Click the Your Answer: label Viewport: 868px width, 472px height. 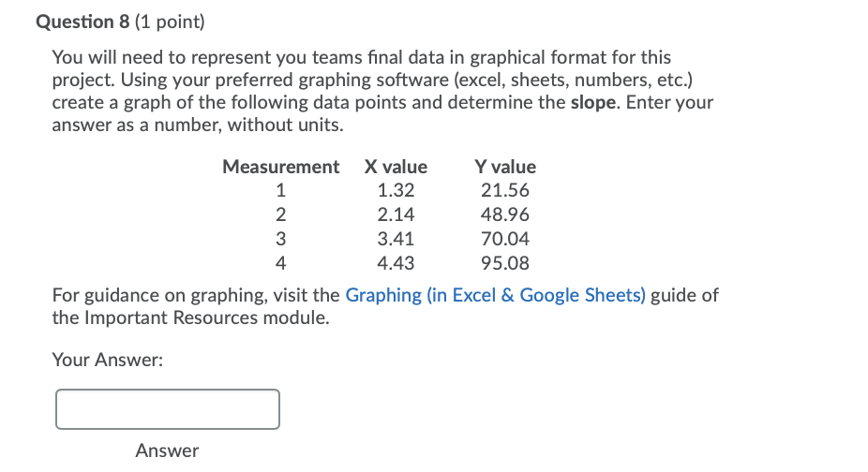coord(108,361)
